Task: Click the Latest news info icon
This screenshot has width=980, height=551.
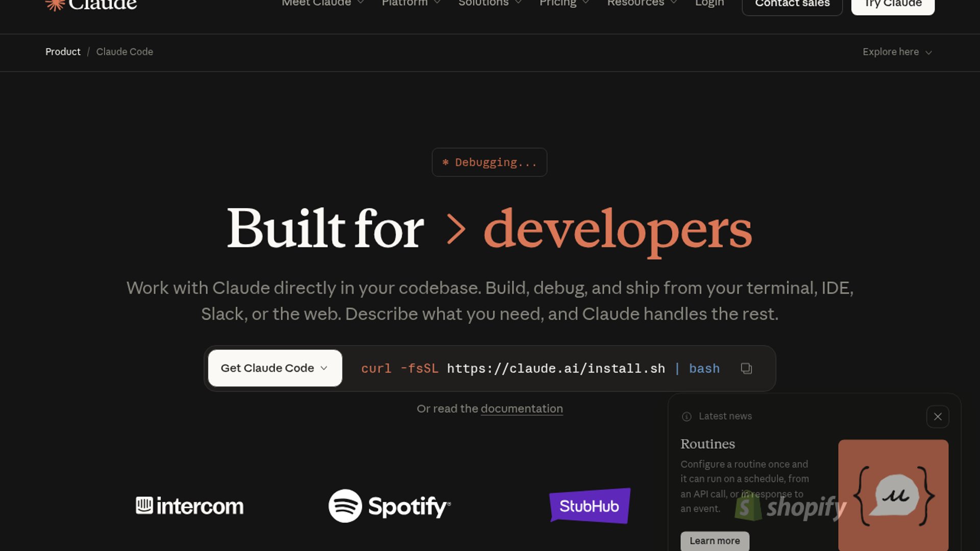Action: click(x=687, y=417)
